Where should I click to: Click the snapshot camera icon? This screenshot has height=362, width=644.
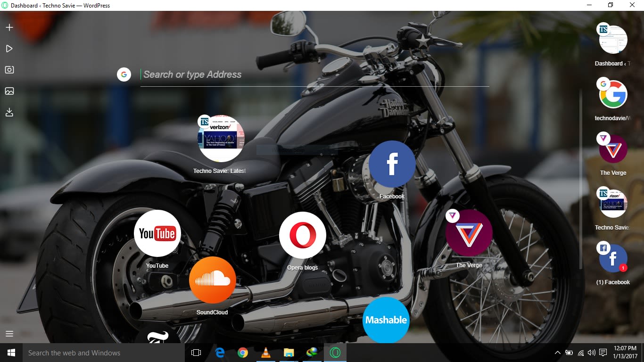tap(9, 70)
